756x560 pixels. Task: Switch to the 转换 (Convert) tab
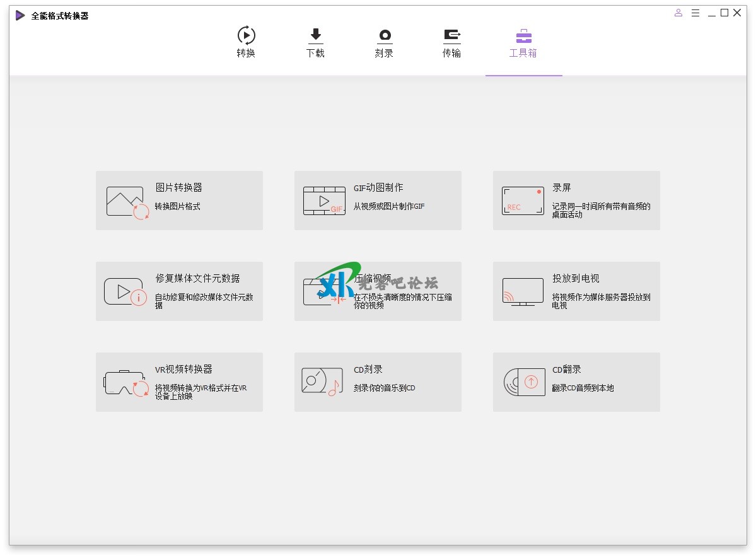[246, 42]
